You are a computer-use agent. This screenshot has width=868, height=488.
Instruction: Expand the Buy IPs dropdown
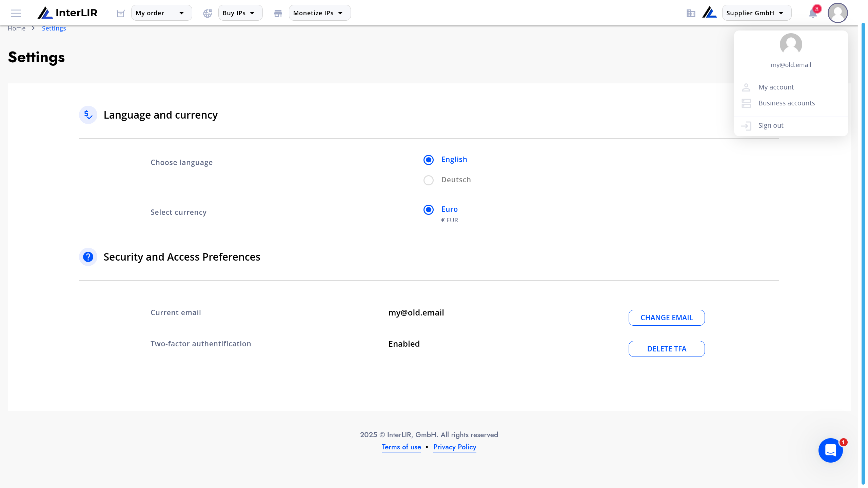point(240,13)
